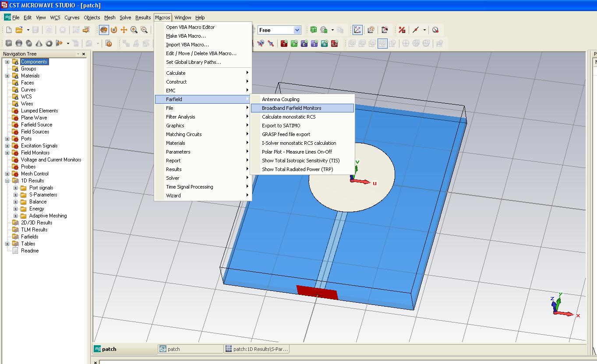Click the green mesh view icon
This screenshot has height=364, width=597.
pyautogui.click(x=314, y=30)
